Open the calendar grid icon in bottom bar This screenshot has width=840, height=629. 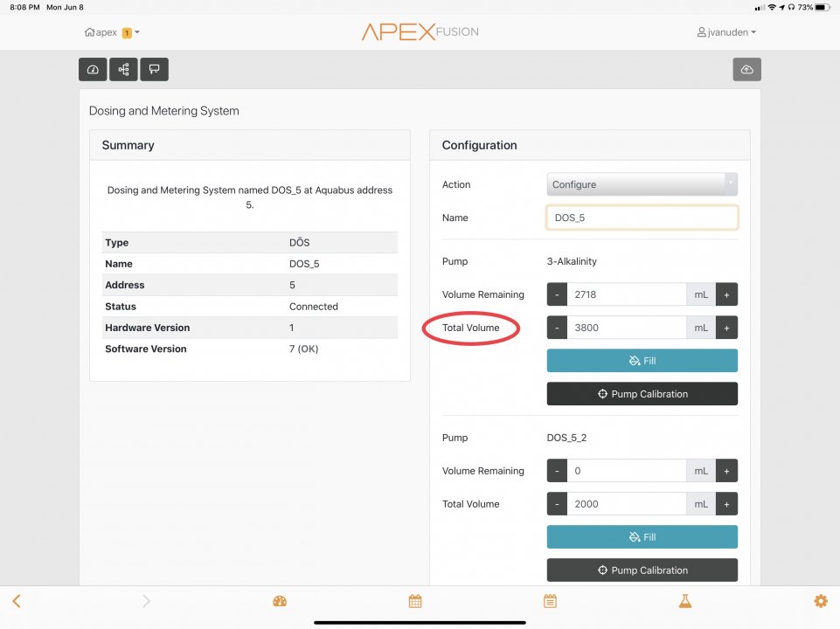[x=415, y=601]
